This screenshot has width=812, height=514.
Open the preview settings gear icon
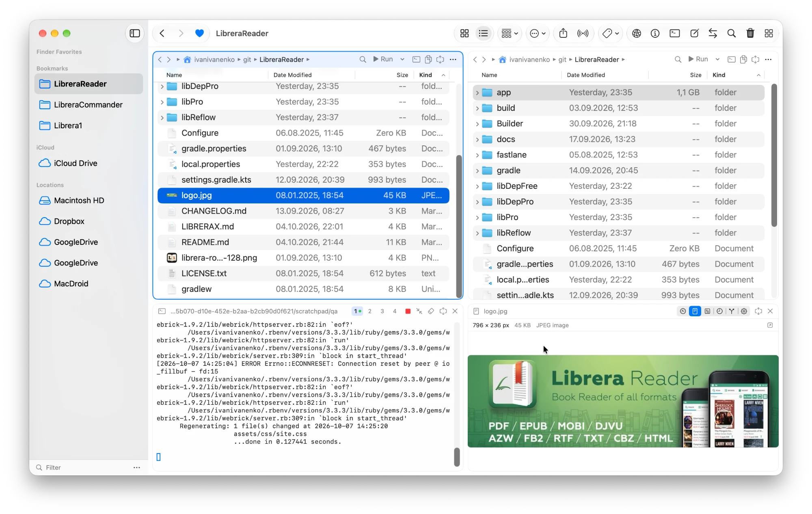pyautogui.click(x=744, y=311)
